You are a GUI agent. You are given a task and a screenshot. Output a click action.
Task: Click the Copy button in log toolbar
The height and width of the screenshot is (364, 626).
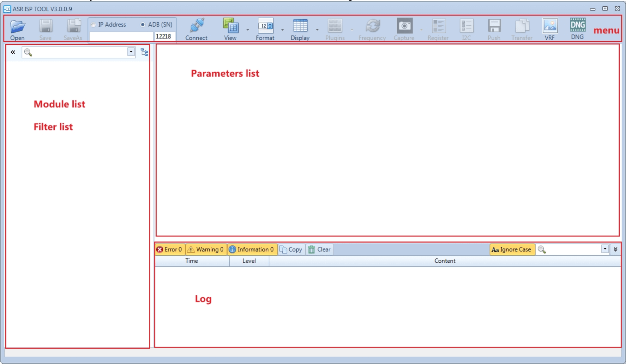click(291, 249)
